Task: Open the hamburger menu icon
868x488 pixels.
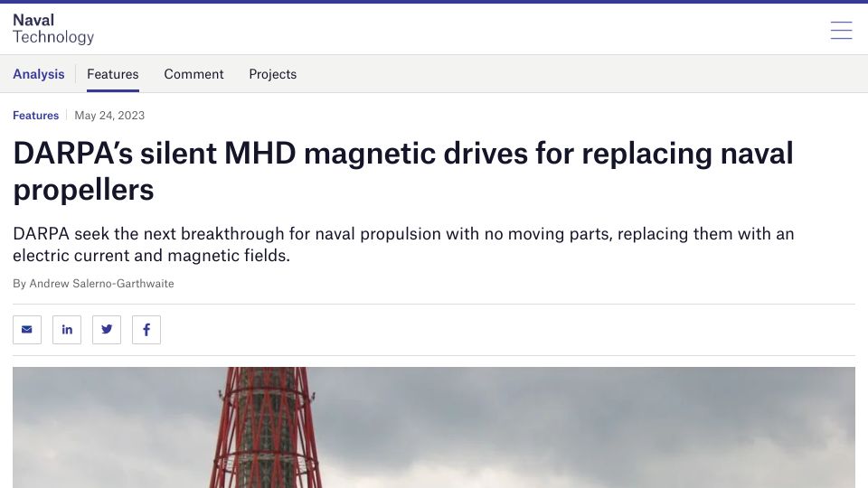Action: (841, 30)
